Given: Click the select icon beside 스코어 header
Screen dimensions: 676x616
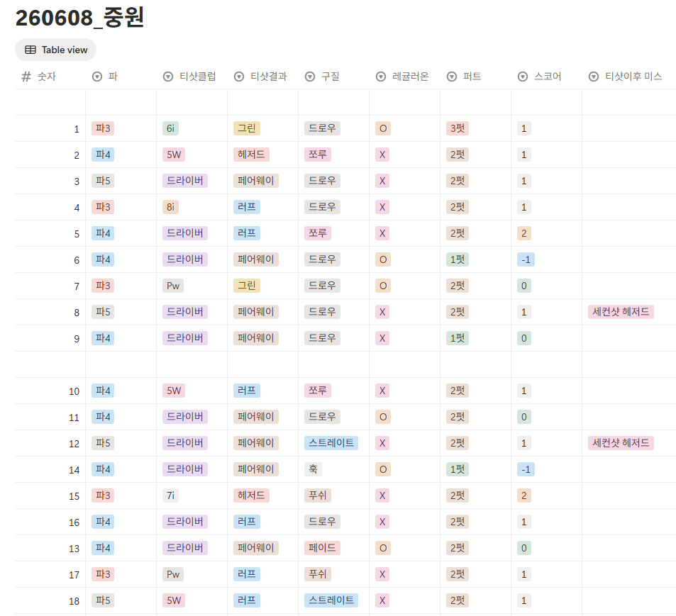Looking at the screenshot, I should pyautogui.click(x=523, y=77).
